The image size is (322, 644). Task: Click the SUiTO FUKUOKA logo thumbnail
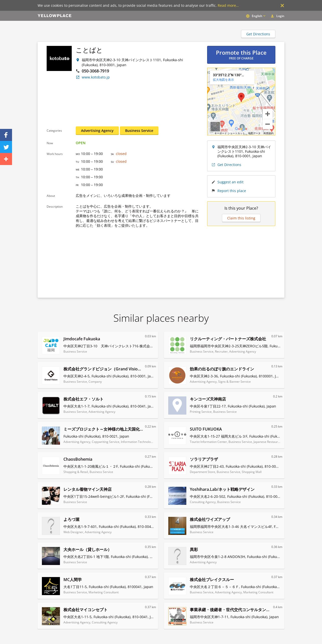pyautogui.click(x=177, y=436)
